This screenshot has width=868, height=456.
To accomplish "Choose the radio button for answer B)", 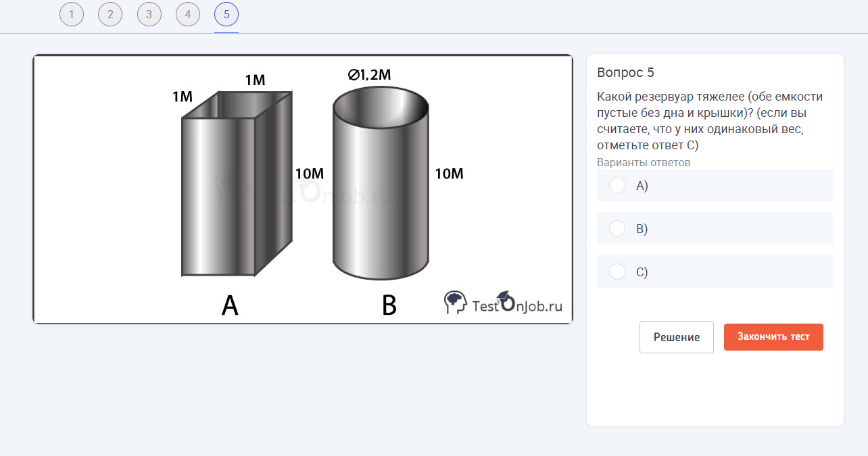I will tap(617, 228).
